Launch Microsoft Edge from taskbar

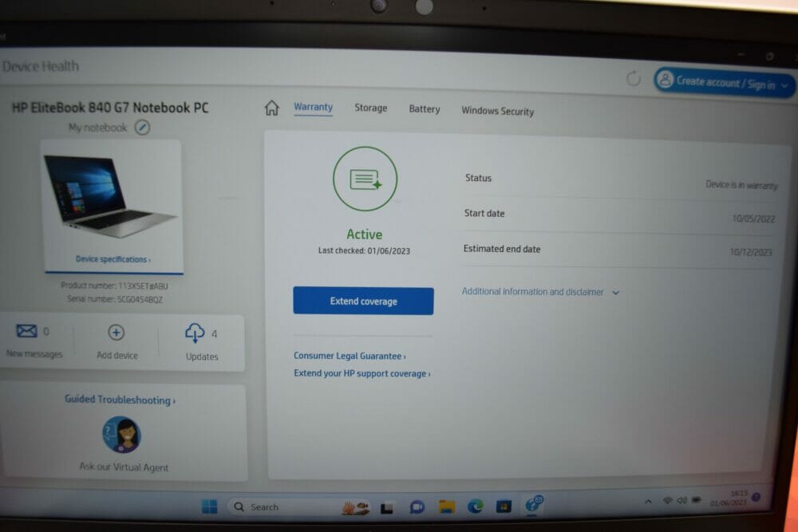[476, 506]
